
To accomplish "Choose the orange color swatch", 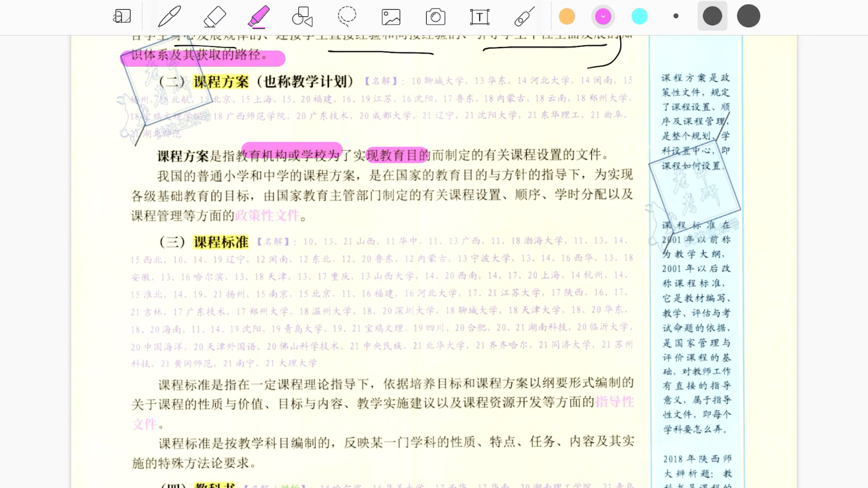I will pos(567,16).
